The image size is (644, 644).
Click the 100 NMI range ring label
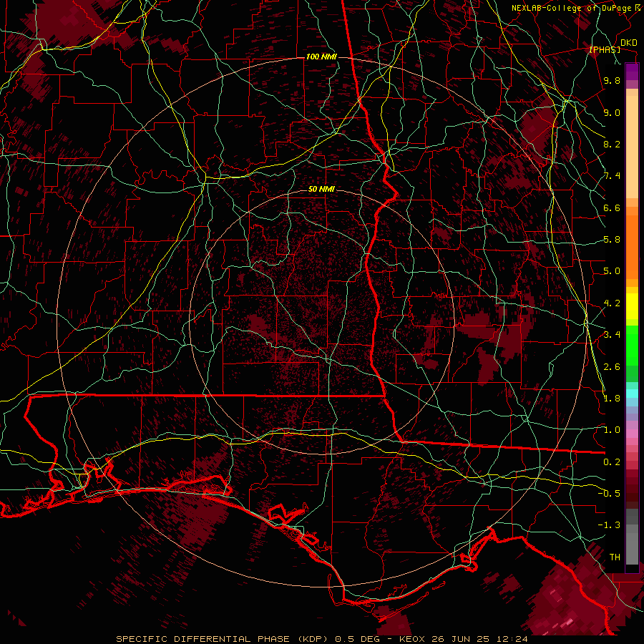coord(321,57)
